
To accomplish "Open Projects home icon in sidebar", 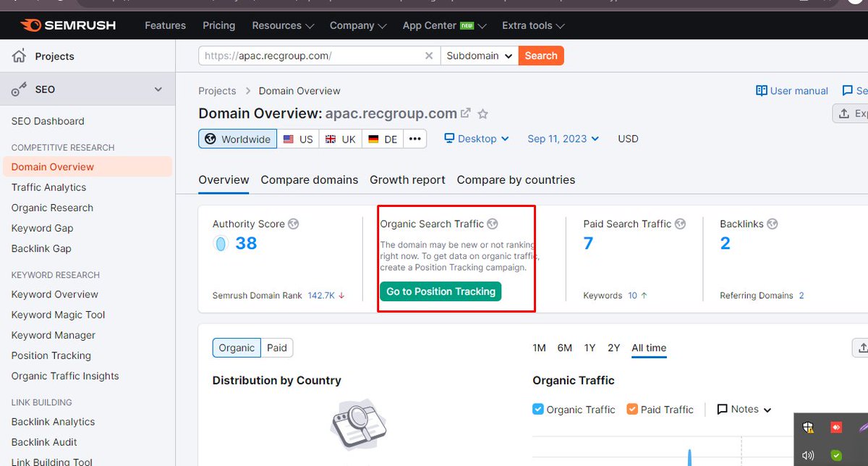I will click(20, 56).
